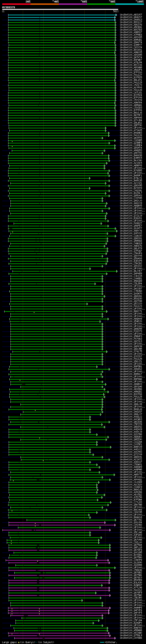Select the UniRef100_Q7XJB4 label
Viewport: 146px width, 644px height.
pyautogui.click(x=131, y=120)
